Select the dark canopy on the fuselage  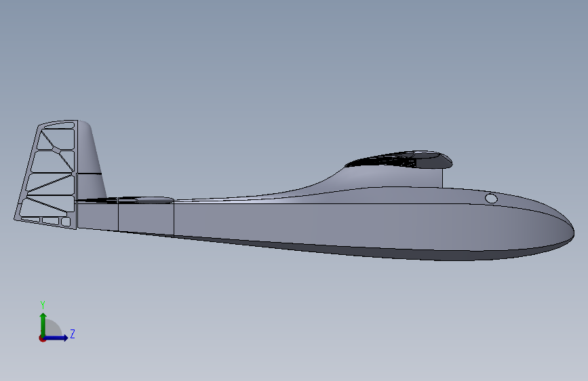(398, 160)
